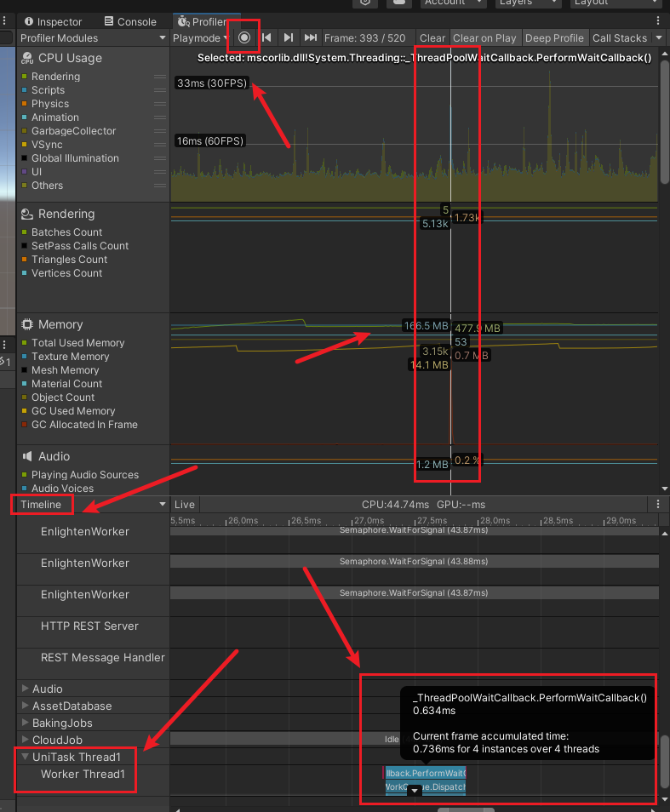Click the Rendering module icon
This screenshot has width=670, height=812.
pos(26,214)
